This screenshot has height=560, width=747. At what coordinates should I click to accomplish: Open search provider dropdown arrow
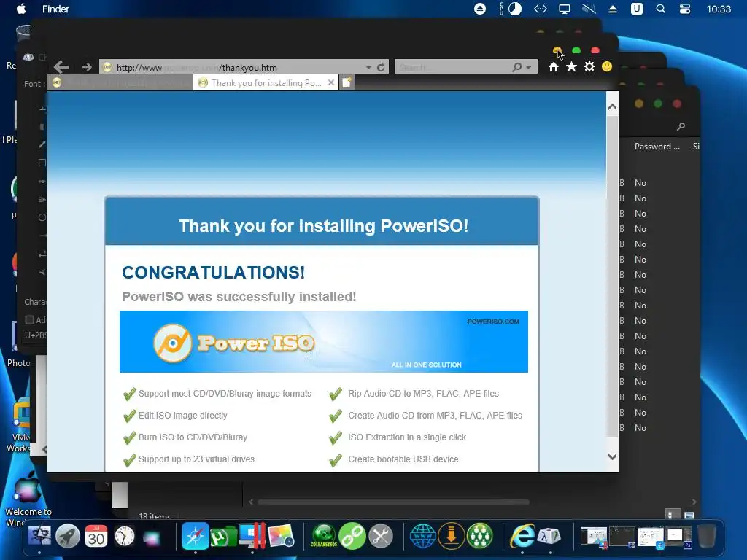click(529, 68)
